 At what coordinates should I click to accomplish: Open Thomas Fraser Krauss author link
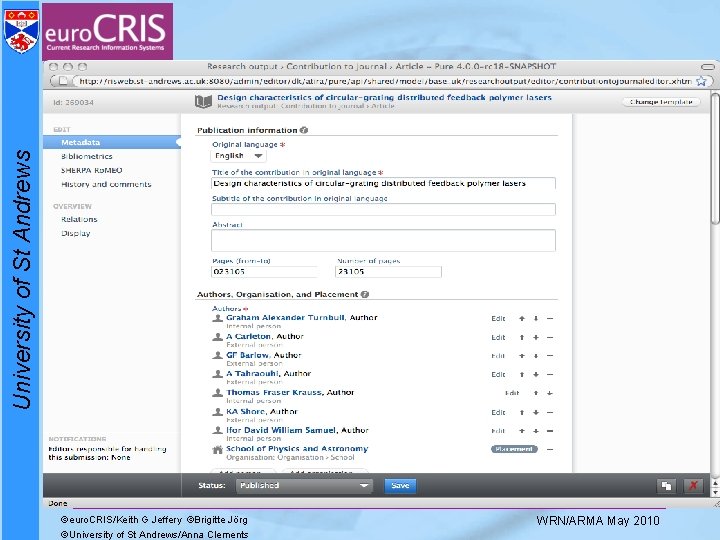pyautogui.click(x=274, y=392)
